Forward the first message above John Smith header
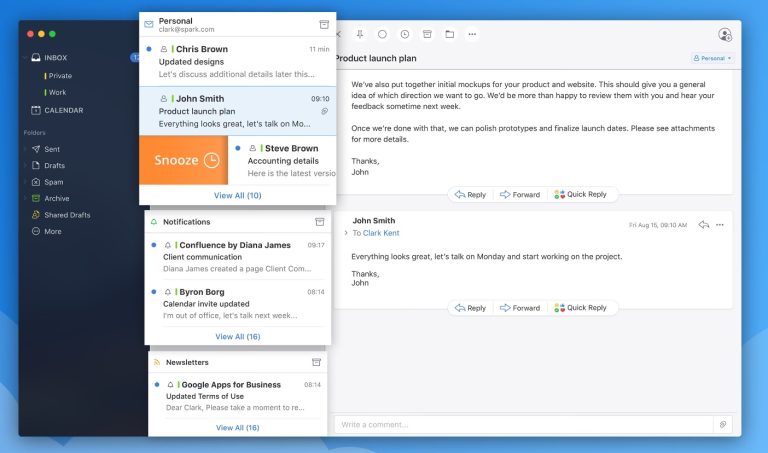The image size is (768, 453). click(520, 194)
